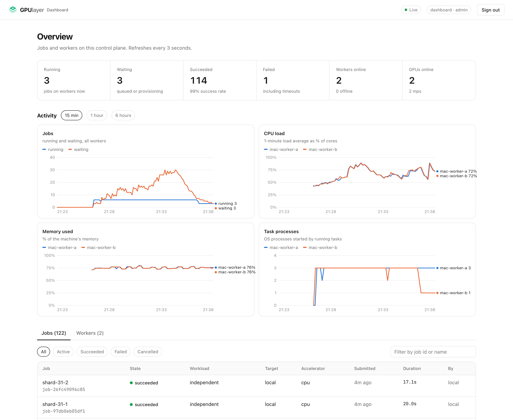
Task: Filter jobs by Failed
Action: [121, 351]
